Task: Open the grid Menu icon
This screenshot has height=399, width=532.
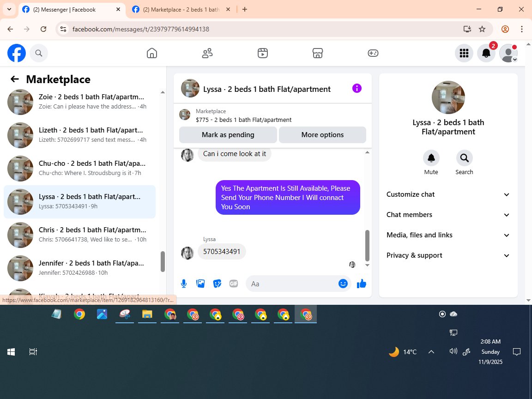Action: (x=464, y=53)
